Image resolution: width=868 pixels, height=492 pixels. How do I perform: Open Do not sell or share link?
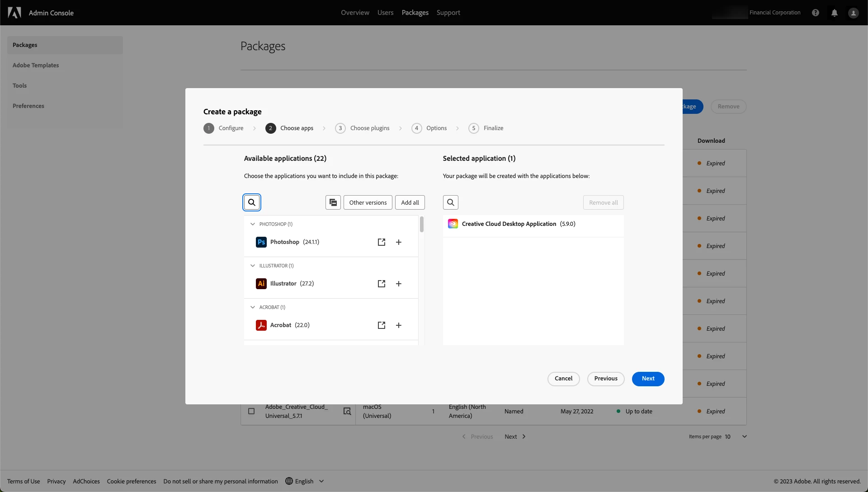[221, 481]
